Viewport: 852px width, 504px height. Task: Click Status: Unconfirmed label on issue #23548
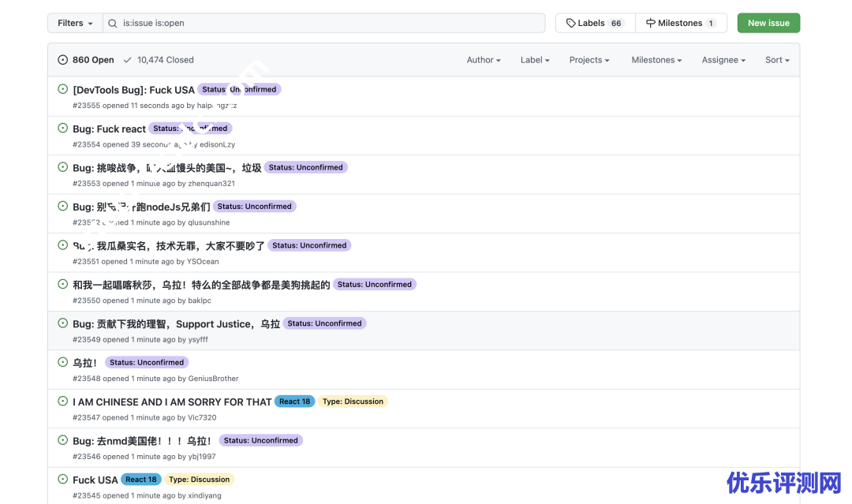click(147, 362)
